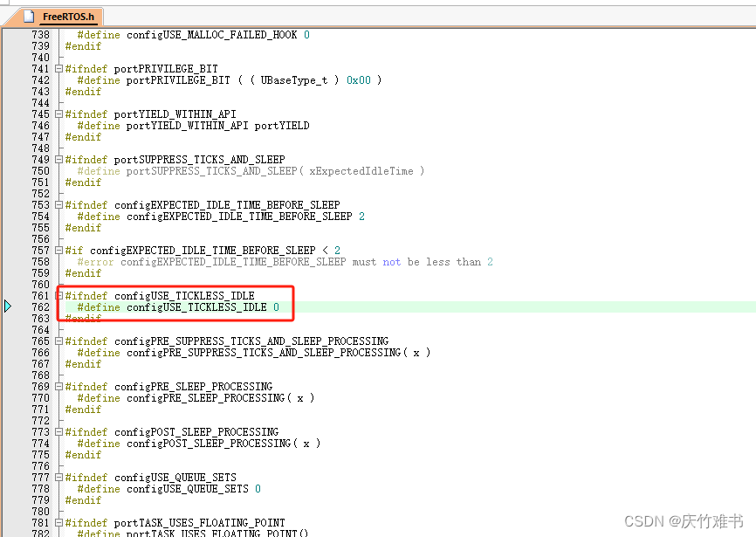The height and width of the screenshot is (537, 756).
Task: Collapse the configPRE_SLEEP_PROCESSING block
Action: coord(58,386)
